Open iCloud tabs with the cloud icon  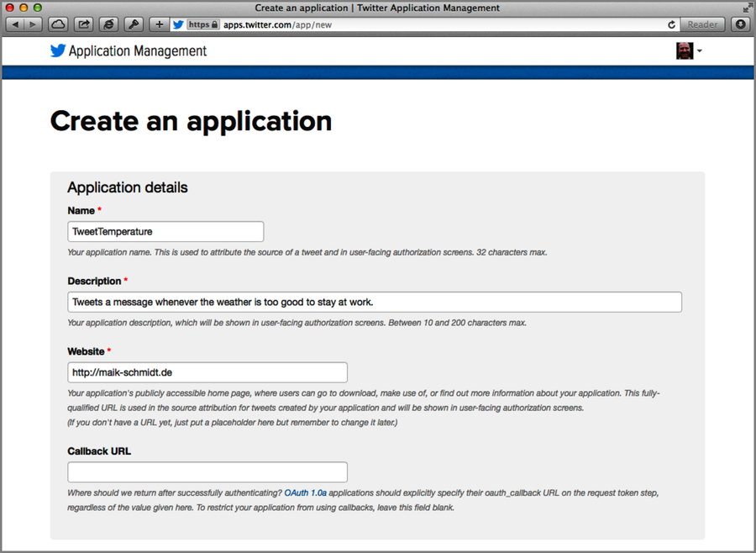pos(57,24)
